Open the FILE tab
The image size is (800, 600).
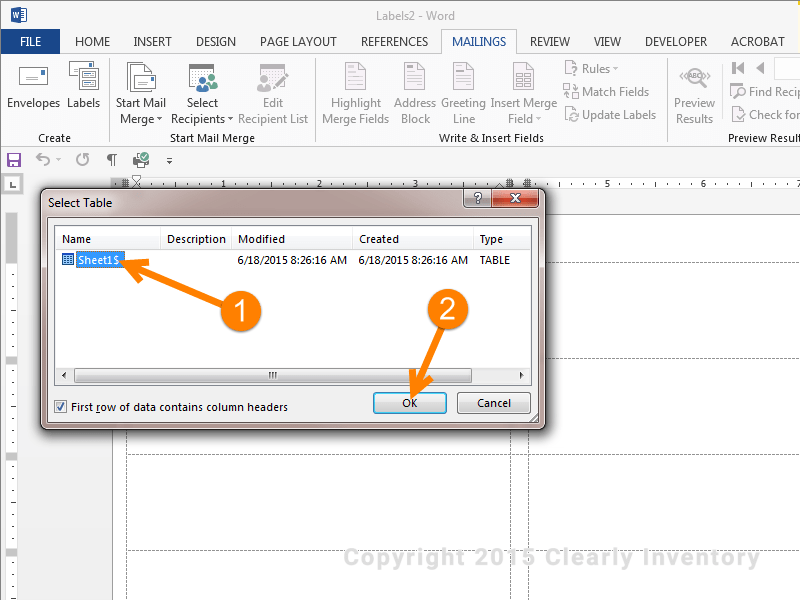[x=30, y=42]
